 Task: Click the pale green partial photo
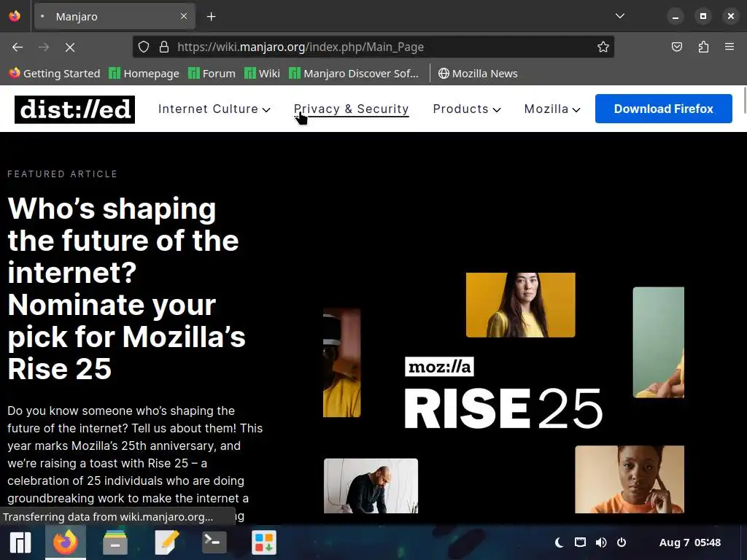pyautogui.click(x=659, y=342)
